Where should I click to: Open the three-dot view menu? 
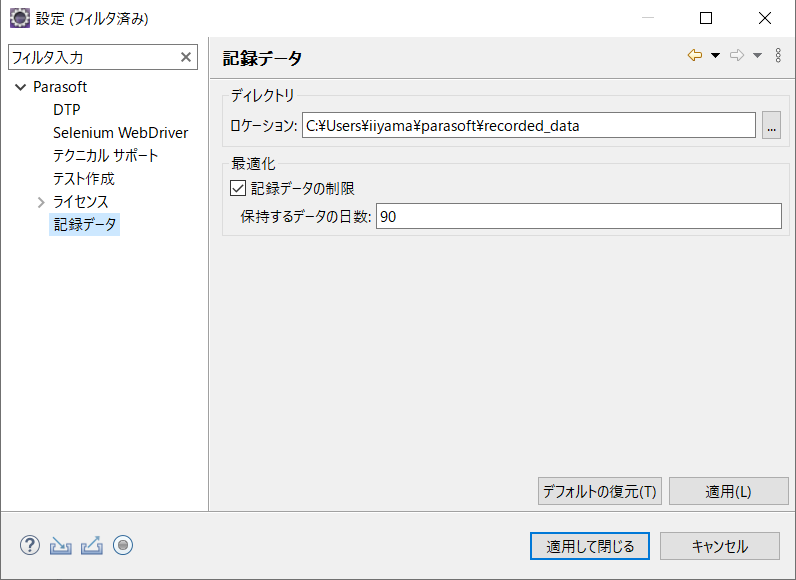click(x=778, y=55)
